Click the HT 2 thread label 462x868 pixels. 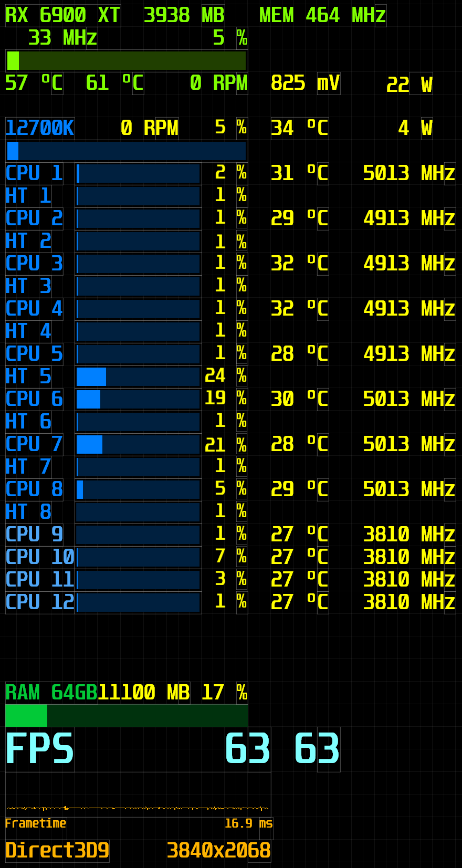click(28, 241)
